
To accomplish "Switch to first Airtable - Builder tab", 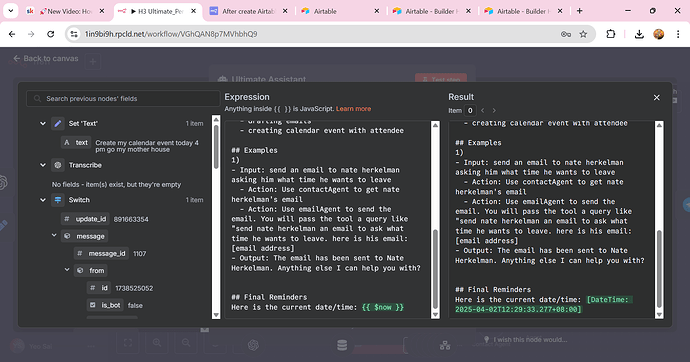I will coord(432,11).
